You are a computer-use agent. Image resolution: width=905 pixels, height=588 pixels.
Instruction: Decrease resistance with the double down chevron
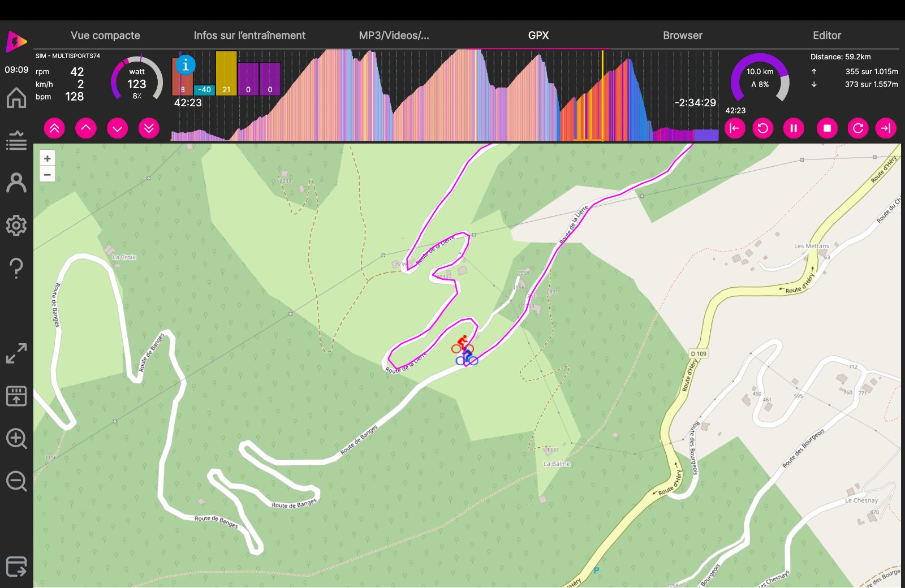tap(149, 128)
